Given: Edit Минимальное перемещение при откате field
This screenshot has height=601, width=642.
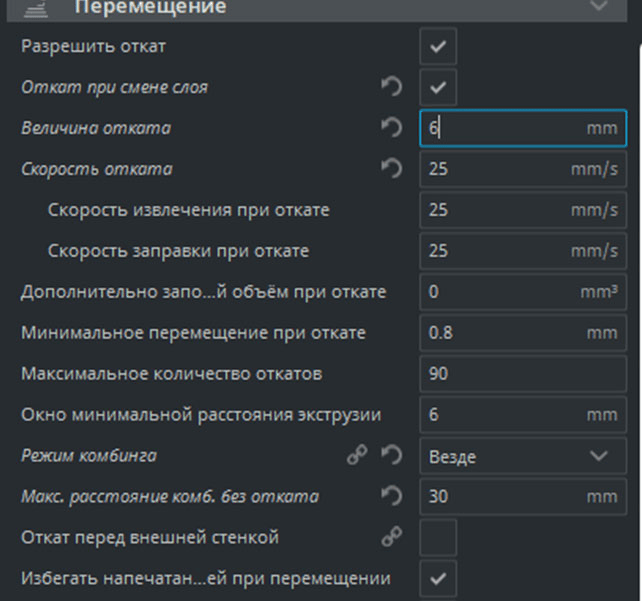Looking at the screenshot, I should (x=523, y=333).
